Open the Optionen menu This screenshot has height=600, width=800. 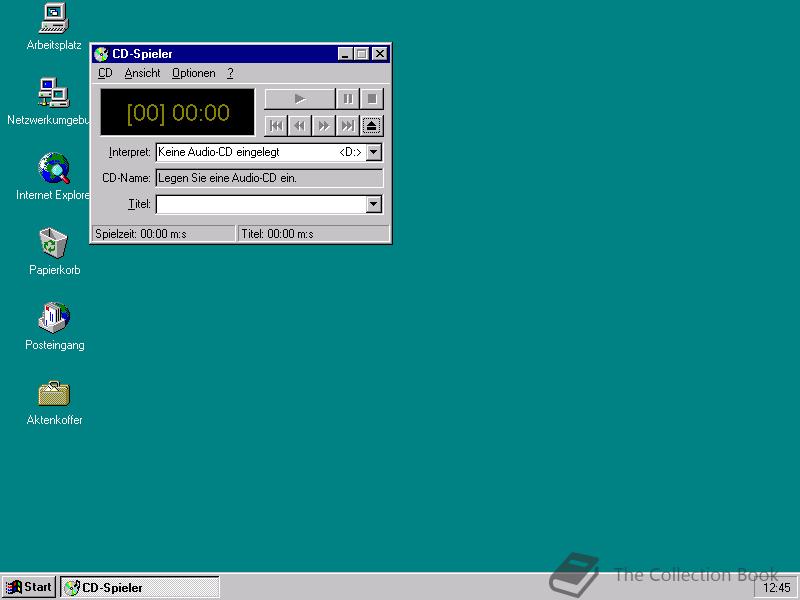pos(193,73)
